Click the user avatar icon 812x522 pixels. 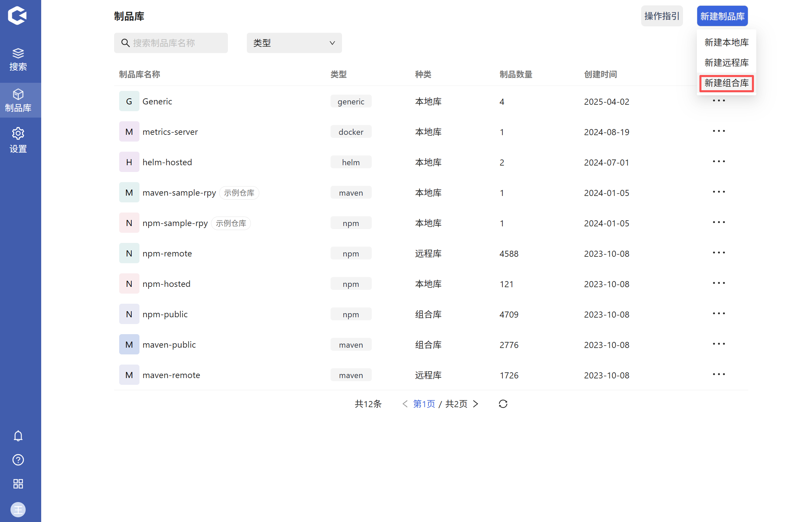(x=18, y=509)
